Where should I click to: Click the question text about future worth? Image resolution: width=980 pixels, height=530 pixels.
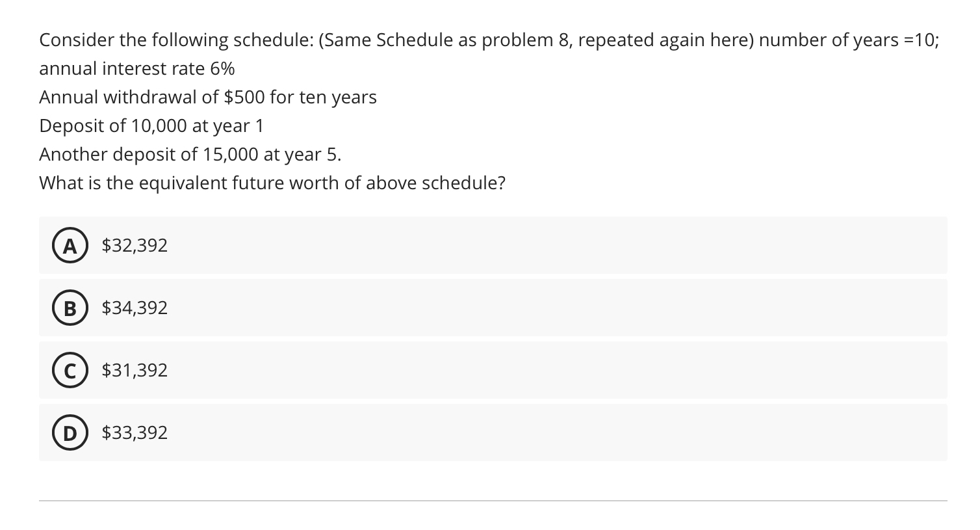click(272, 183)
